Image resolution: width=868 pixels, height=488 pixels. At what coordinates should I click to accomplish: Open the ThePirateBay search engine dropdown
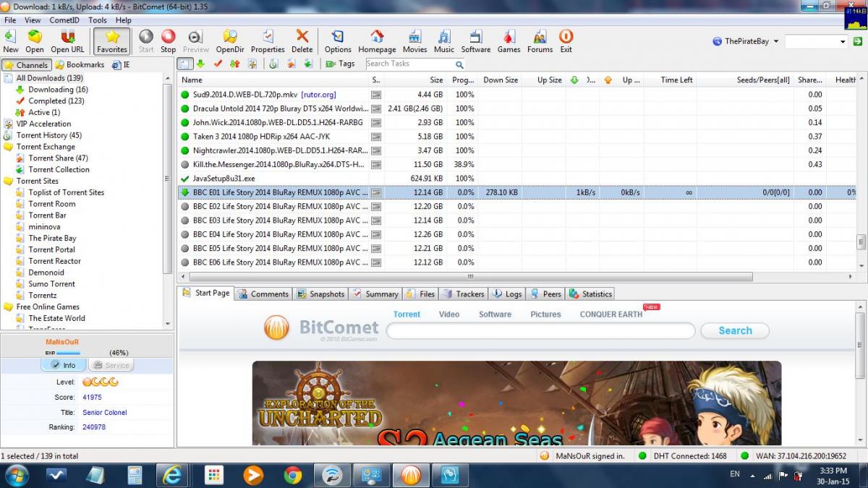pos(745,41)
